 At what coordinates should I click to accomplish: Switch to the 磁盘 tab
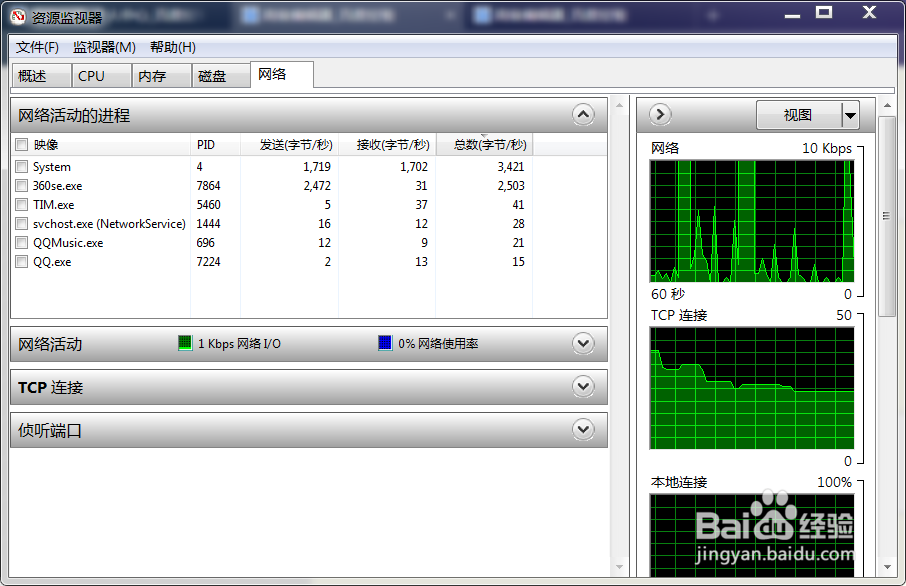point(221,76)
